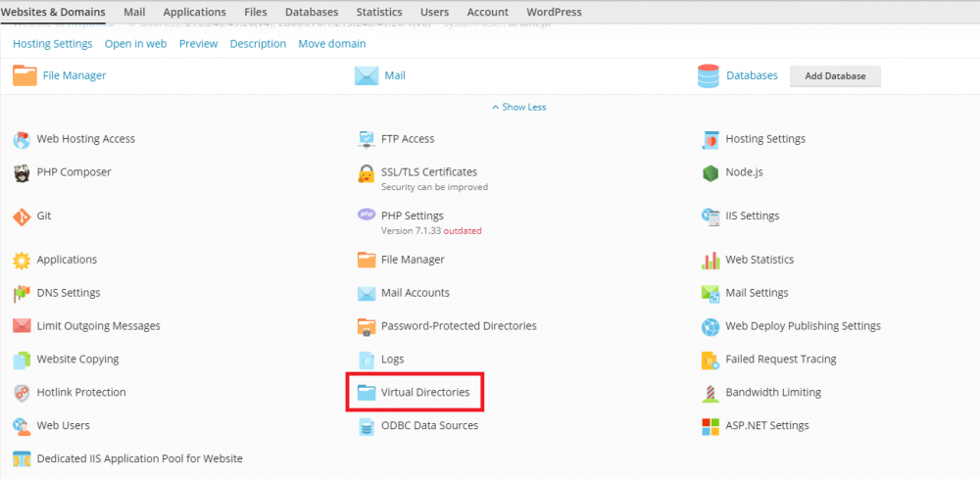Switch to the WordPress tab

[554, 12]
